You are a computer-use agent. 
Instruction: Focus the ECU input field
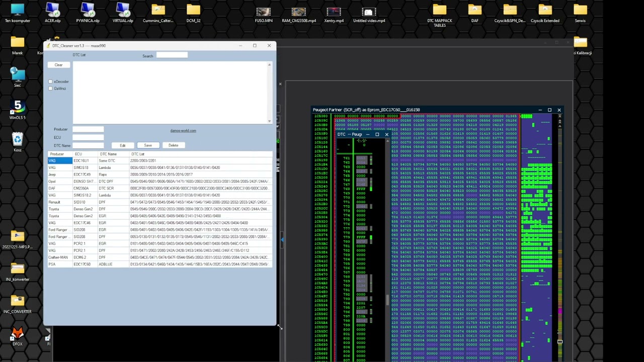click(x=88, y=137)
